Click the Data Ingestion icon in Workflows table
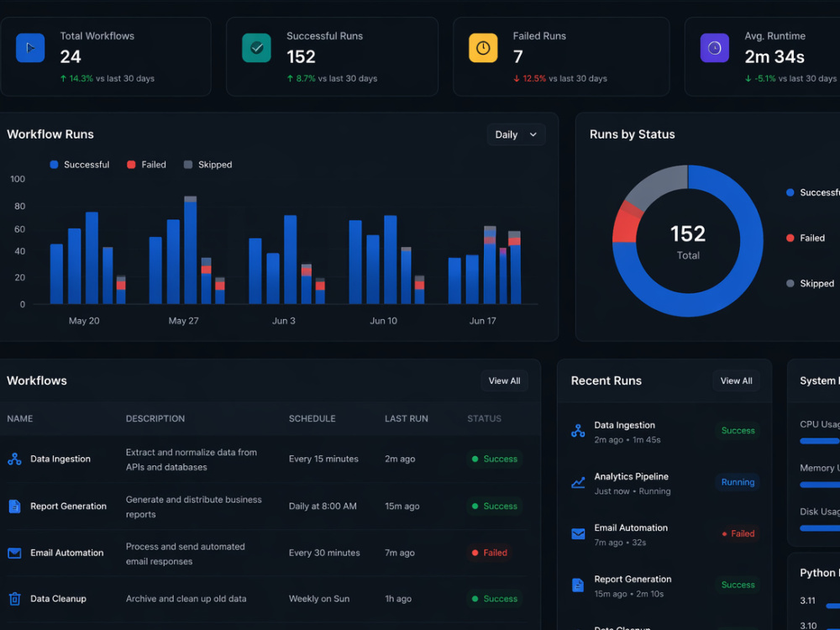 14,459
